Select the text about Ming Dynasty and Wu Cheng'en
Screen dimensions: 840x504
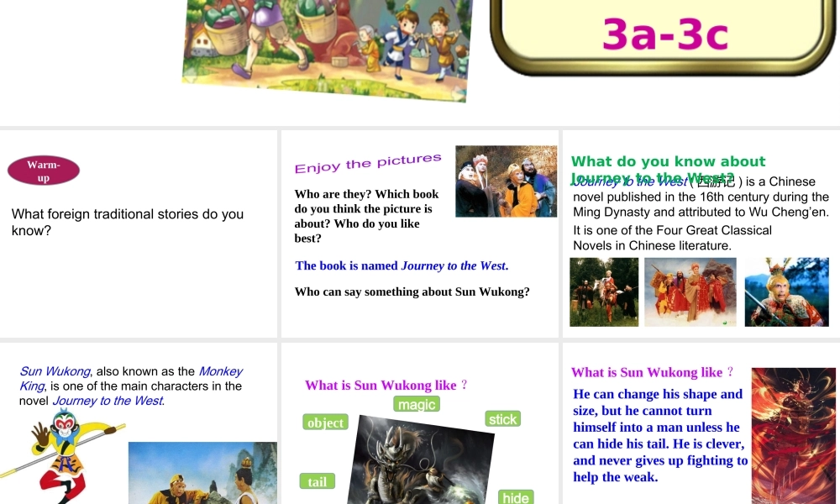pyautogui.click(x=701, y=197)
